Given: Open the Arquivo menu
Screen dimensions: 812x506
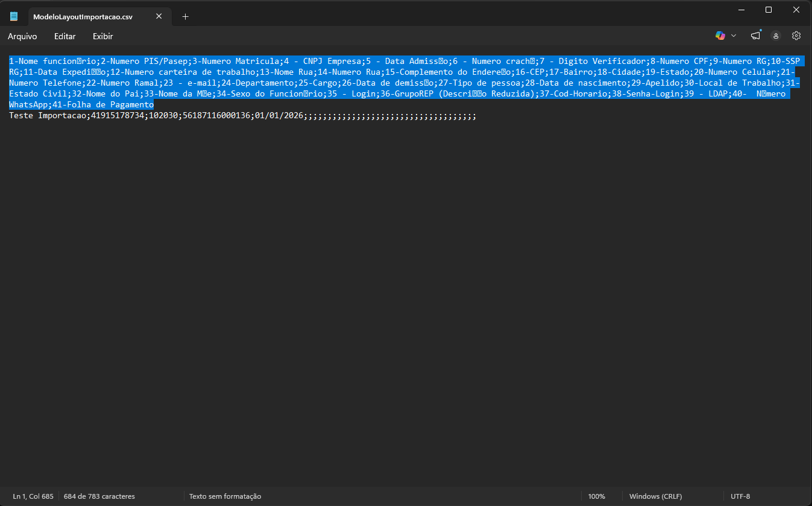Looking at the screenshot, I should click(22, 36).
